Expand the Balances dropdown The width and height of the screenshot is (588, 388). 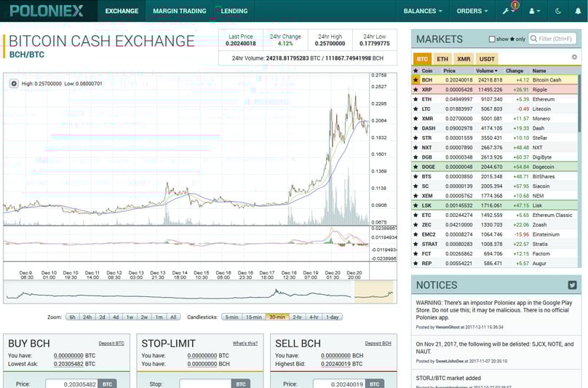click(x=423, y=11)
